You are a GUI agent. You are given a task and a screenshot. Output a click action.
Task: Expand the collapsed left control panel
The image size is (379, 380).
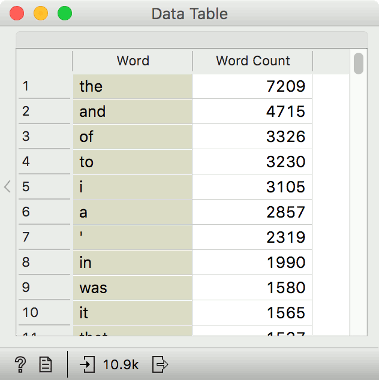click(7, 186)
